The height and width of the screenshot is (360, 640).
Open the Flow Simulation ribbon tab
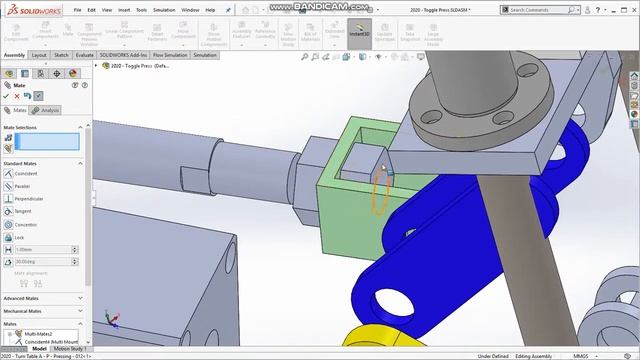tap(170, 55)
